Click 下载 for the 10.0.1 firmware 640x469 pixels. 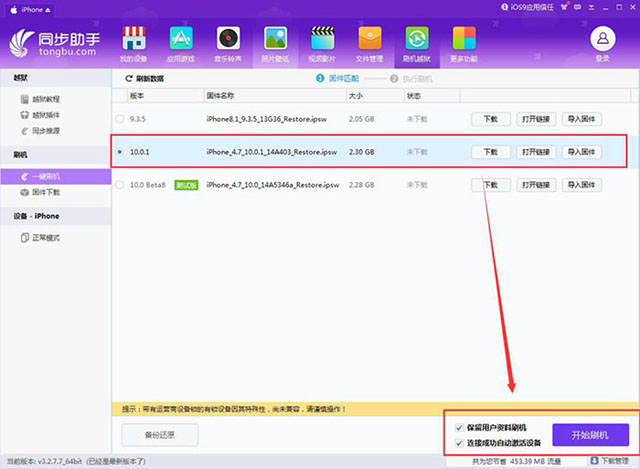[x=491, y=152]
